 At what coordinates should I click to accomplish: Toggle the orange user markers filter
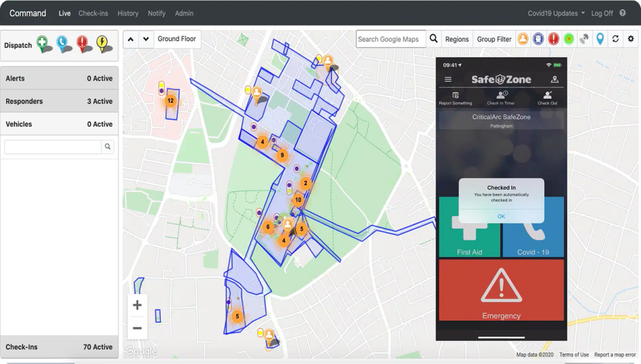point(523,39)
